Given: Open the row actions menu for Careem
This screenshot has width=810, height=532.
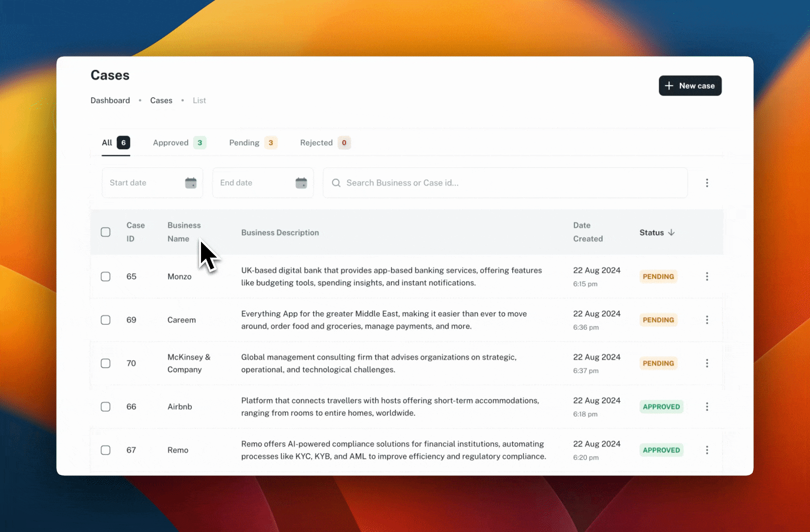Looking at the screenshot, I should point(707,320).
